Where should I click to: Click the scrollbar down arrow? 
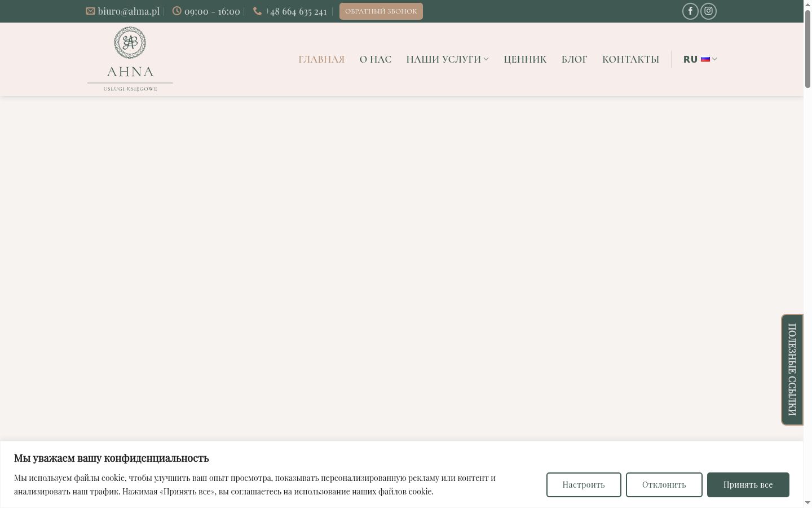click(x=807, y=503)
